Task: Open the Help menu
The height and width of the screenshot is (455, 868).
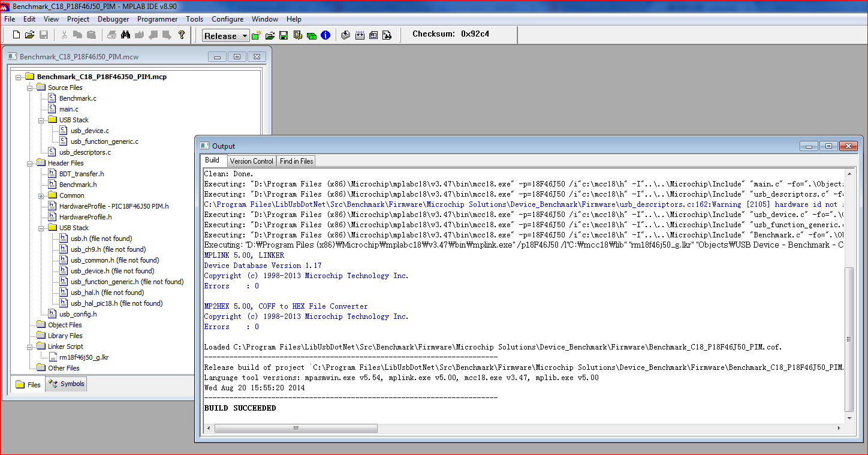Action: 294,19
